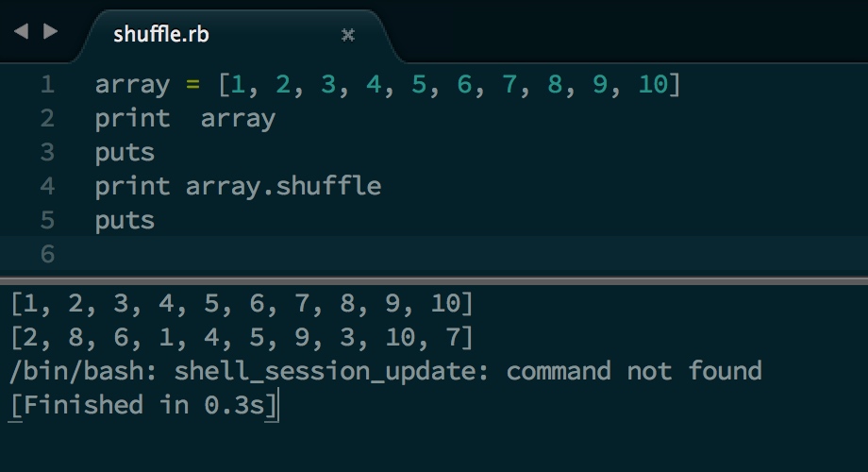
Task: Click the previous tab left arrow
Action: (x=21, y=31)
